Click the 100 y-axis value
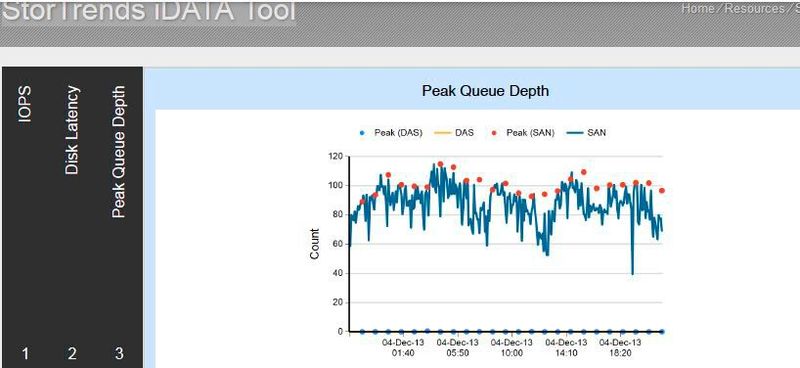 [336, 185]
